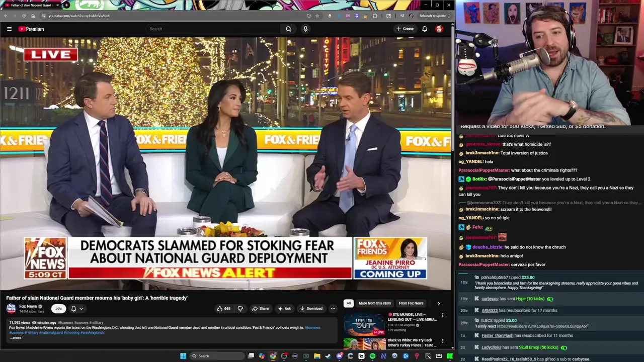Open YouTube notifications bell
The width and height of the screenshot is (644, 362).
(425, 29)
